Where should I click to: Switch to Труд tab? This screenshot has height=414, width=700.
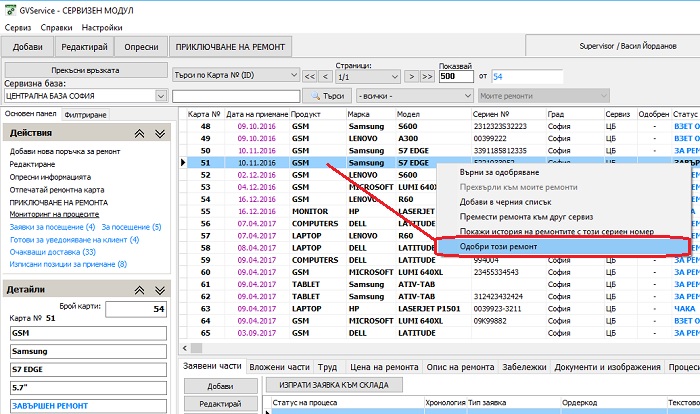point(327,367)
